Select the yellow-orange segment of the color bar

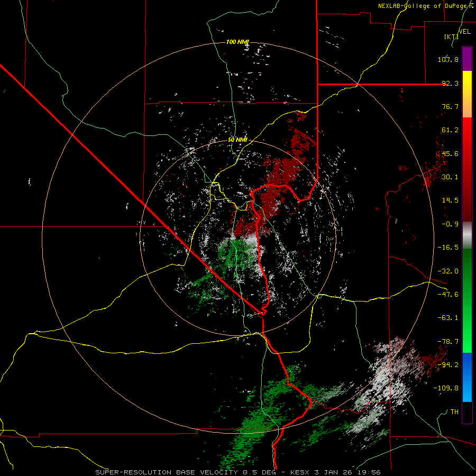click(x=467, y=94)
